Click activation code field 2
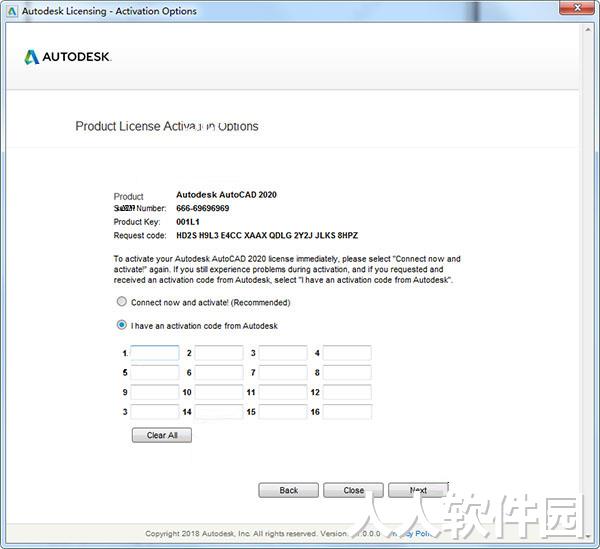Screen dimensions: 600x549 click(x=219, y=353)
